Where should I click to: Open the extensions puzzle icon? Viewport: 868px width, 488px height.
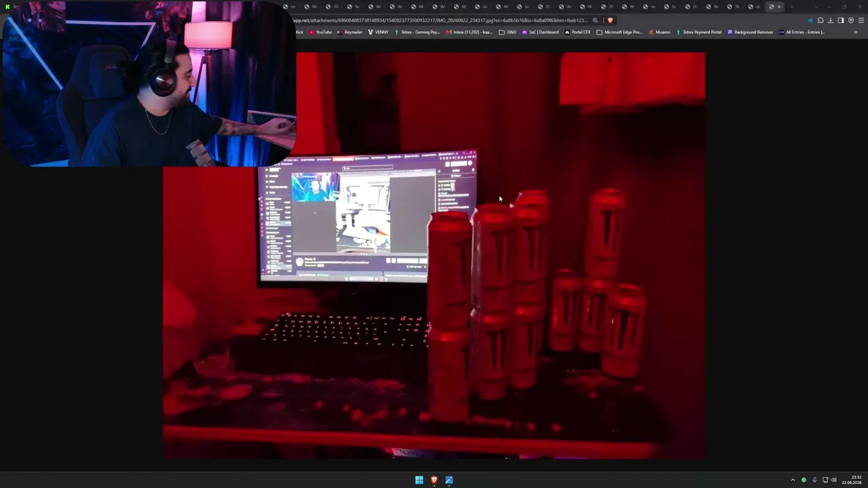(821, 20)
